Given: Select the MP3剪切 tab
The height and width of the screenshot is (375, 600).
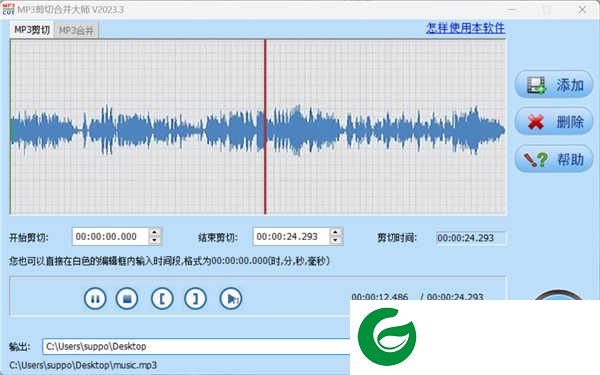Looking at the screenshot, I should (32, 30).
